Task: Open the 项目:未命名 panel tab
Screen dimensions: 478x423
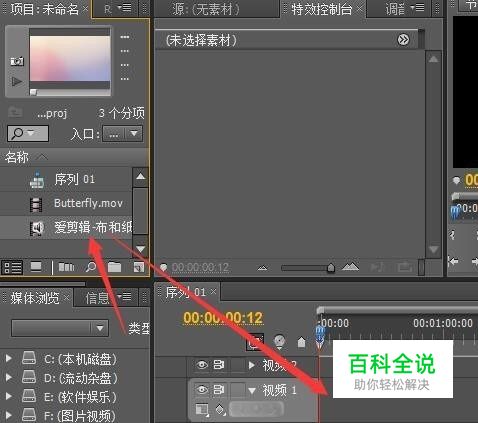Action: (x=44, y=9)
